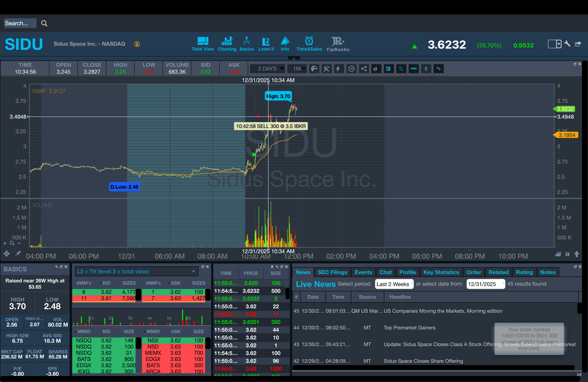Toggle the chart data table panel

[388, 69]
